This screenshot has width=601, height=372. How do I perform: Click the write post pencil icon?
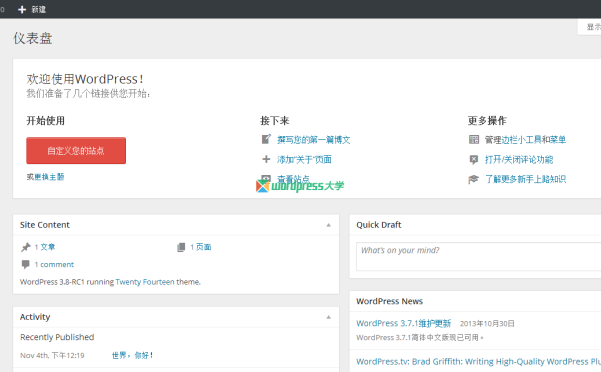coord(266,139)
